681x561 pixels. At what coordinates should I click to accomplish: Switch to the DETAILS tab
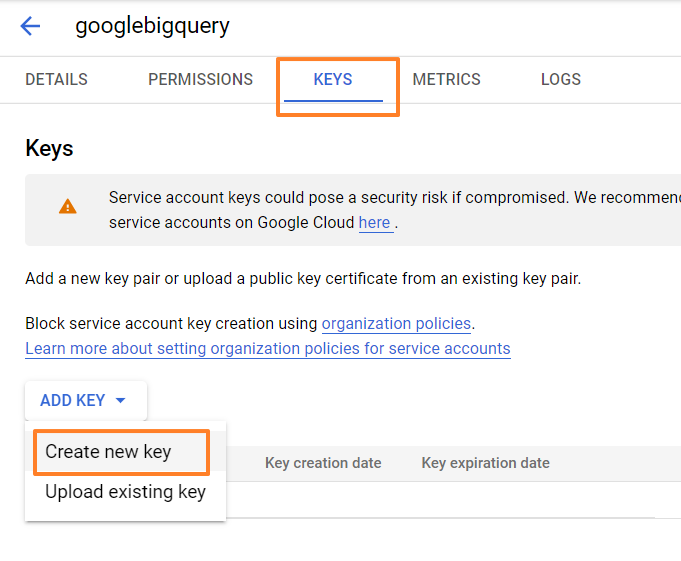(x=56, y=80)
